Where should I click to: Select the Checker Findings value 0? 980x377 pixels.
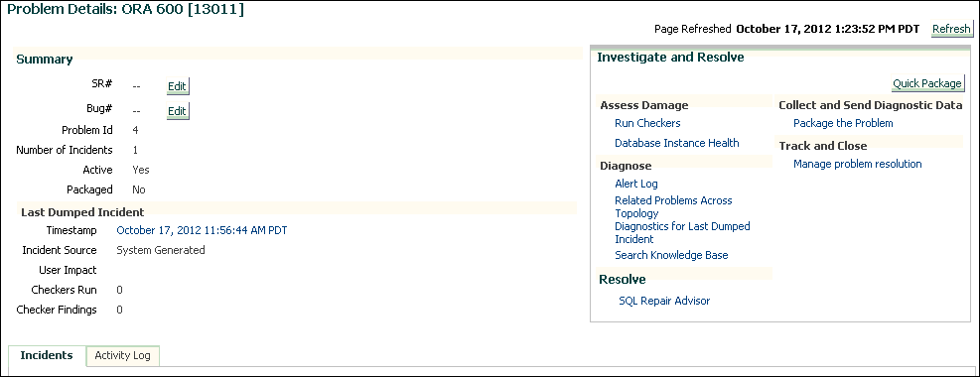pos(119,311)
